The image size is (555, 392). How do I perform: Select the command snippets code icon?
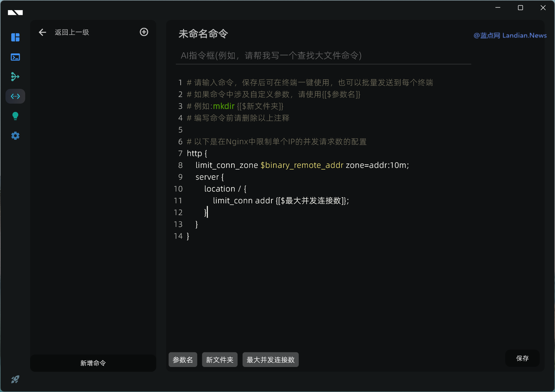click(x=15, y=96)
